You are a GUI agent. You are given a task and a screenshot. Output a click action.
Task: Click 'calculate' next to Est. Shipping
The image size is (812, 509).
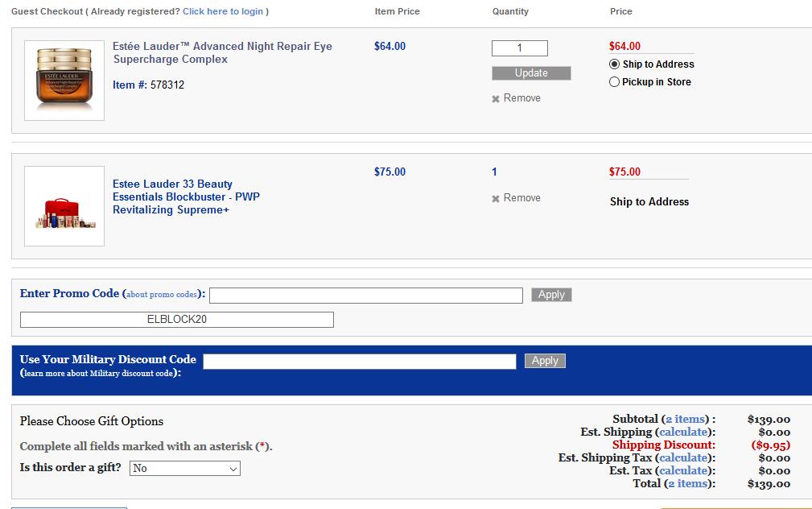coord(683,432)
